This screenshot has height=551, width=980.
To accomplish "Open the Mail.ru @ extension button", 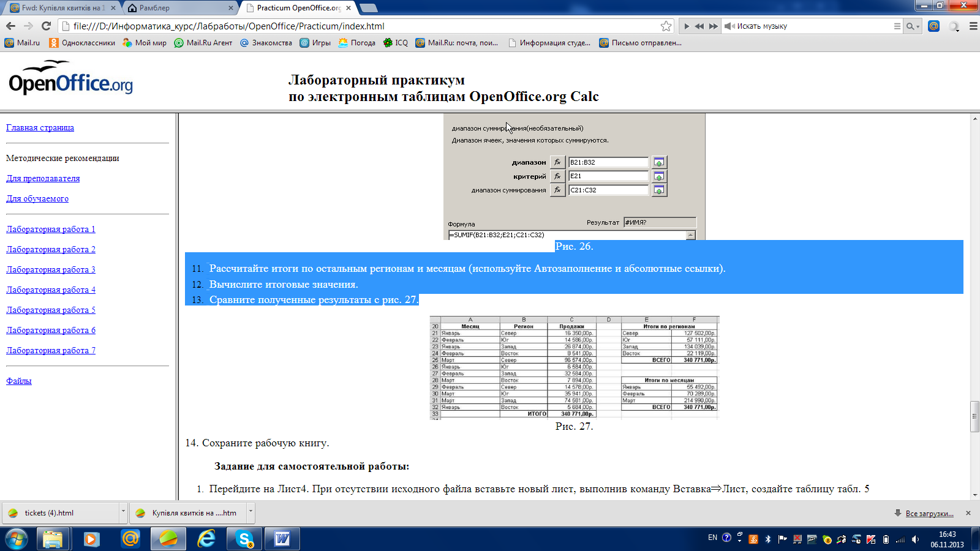I will 933,26.
